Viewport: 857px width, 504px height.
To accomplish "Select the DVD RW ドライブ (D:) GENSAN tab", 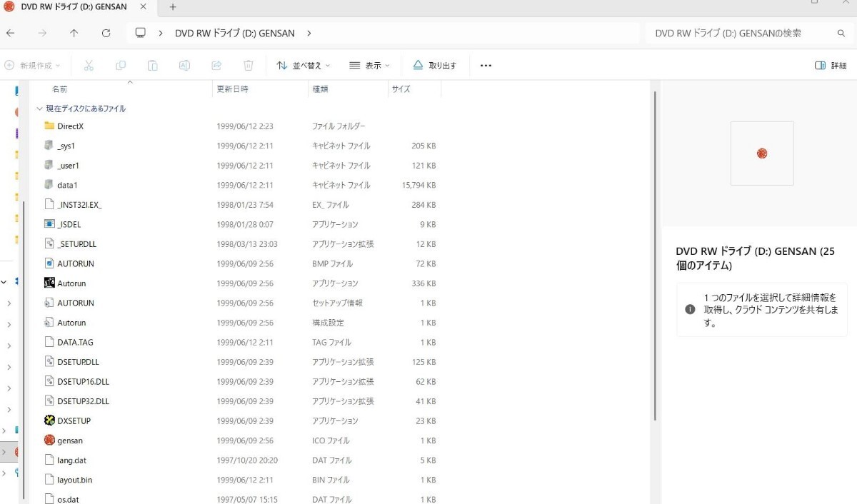I will point(74,7).
